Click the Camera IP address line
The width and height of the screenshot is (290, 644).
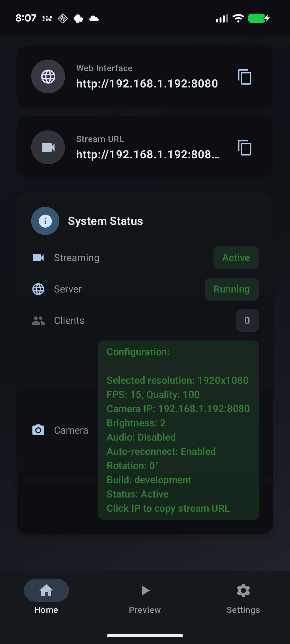point(178,409)
